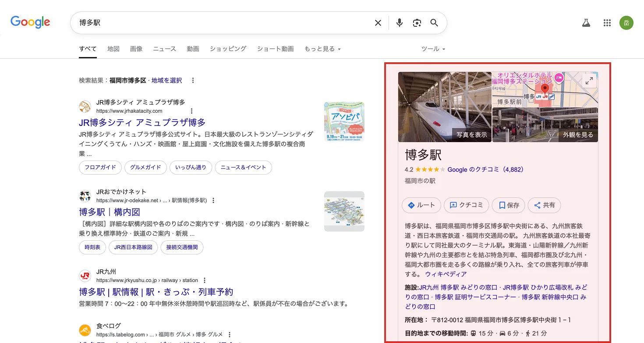Click JR九州 博多駅 みどりの窓口 facility link
This screenshot has width=644, height=343.
(458, 287)
